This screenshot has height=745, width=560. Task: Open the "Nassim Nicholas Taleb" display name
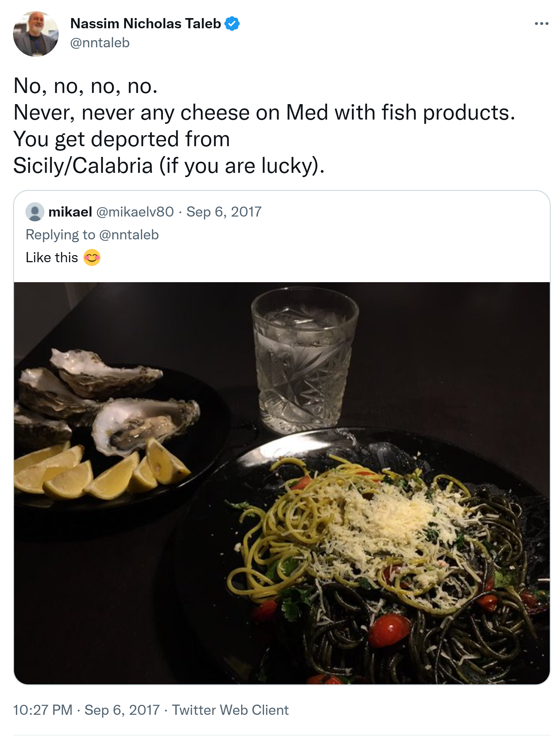click(145, 24)
